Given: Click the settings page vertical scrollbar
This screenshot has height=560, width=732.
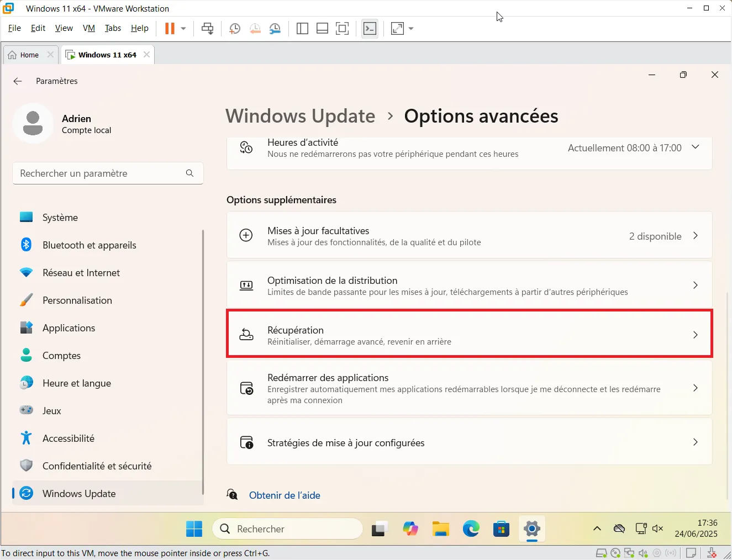Looking at the screenshot, I should pos(728,395).
